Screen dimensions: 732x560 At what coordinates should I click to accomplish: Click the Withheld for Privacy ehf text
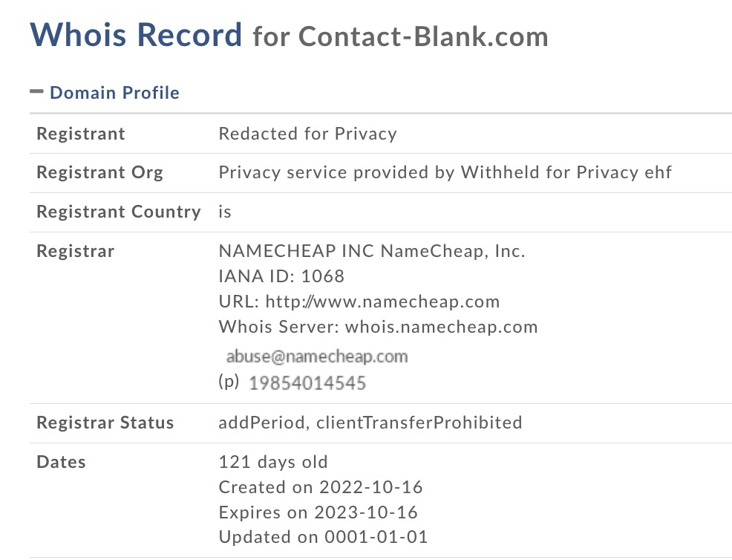566,173
